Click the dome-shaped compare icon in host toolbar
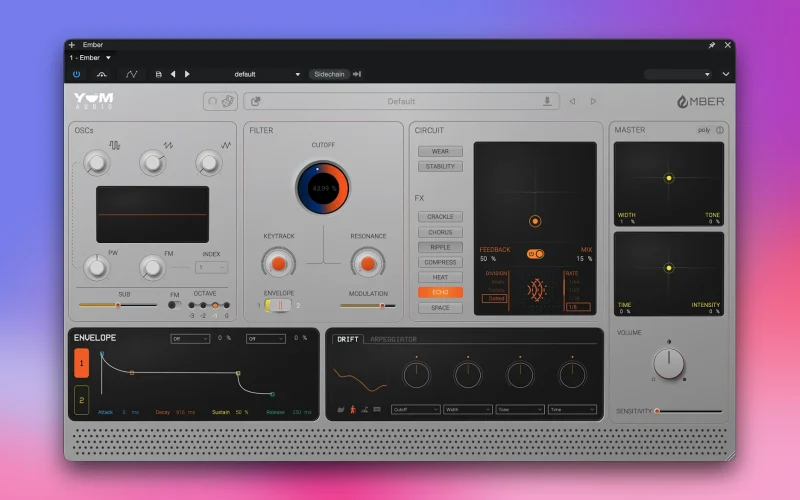The width and height of the screenshot is (800, 500). 102,74
